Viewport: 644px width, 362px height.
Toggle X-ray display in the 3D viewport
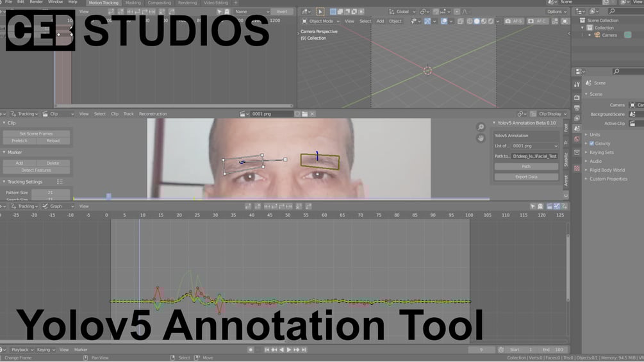(x=460, y=21)
